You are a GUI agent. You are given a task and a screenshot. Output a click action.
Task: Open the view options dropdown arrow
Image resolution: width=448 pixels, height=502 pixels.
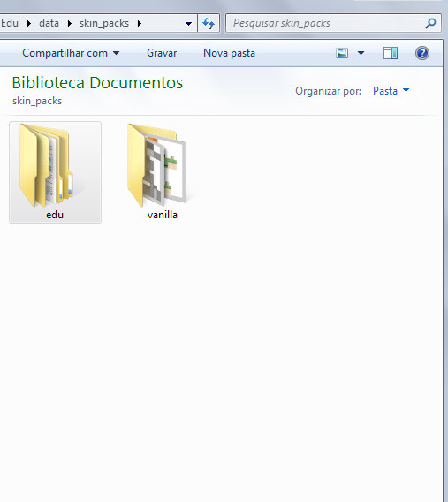361,53
